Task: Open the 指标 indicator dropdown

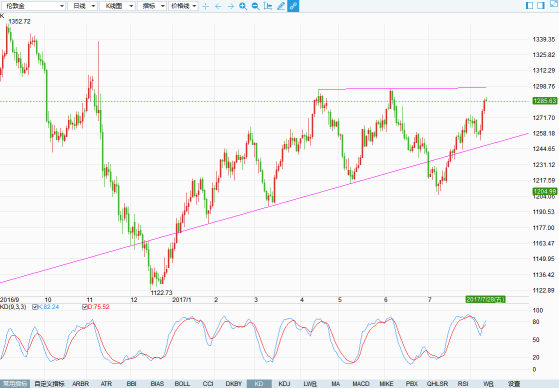Action: [x=152, y=6]
